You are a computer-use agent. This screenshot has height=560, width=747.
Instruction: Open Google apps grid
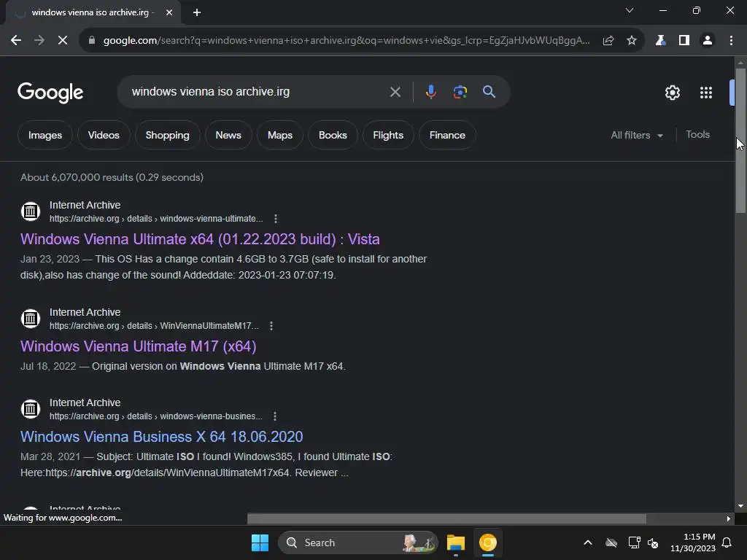pos(706,93)
